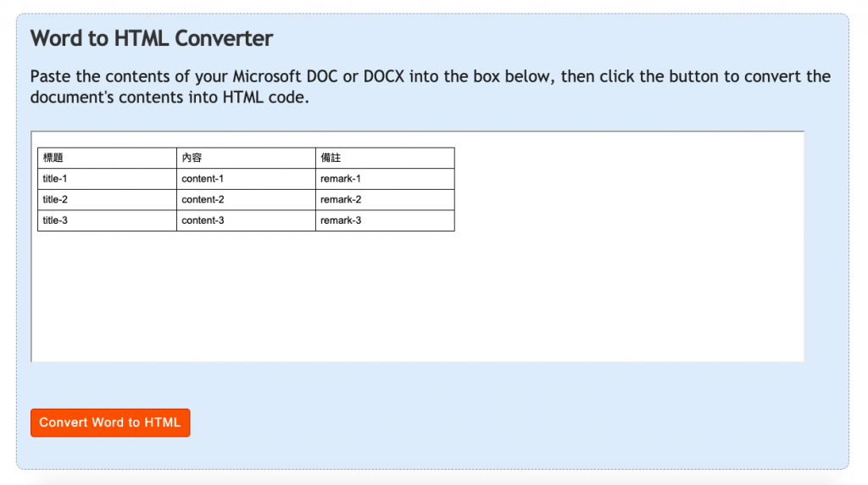The height and width of the screenshot is (485, 868).
Task: Click blank editor space right of table
Action: [x=628, y=188]
